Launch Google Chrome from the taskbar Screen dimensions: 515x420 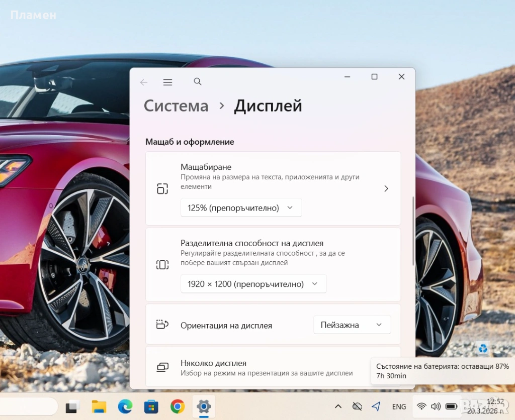pos(177,406)
